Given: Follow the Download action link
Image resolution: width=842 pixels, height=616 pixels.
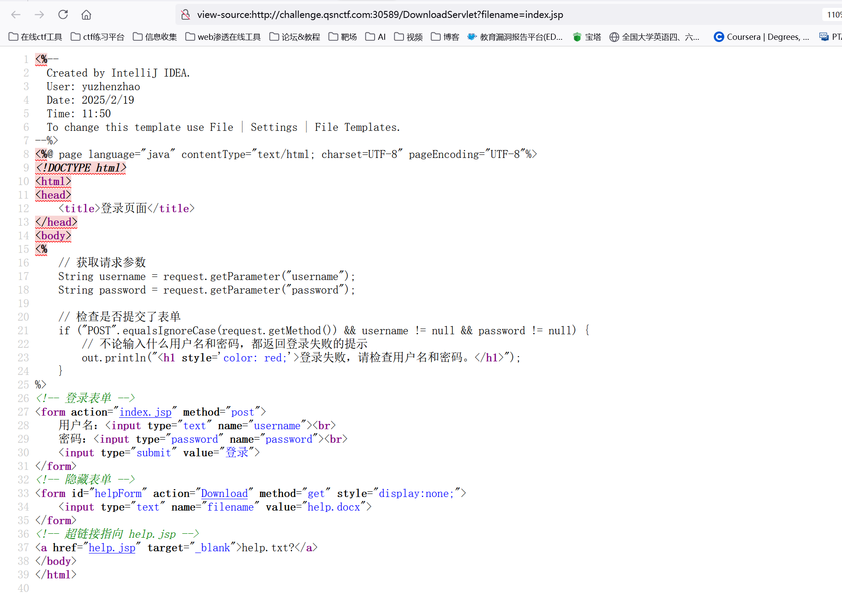Looking at the screenshot, I should [x=224, y=493].
